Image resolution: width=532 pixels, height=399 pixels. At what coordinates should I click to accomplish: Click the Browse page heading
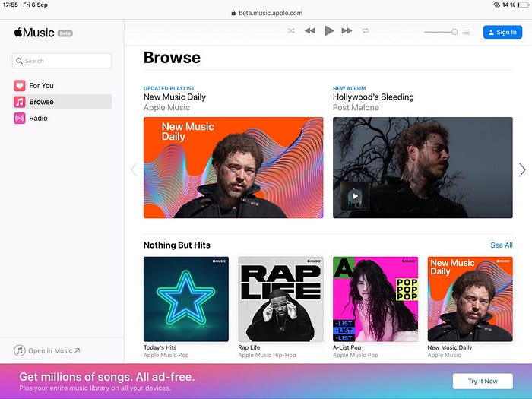[172, 57]
